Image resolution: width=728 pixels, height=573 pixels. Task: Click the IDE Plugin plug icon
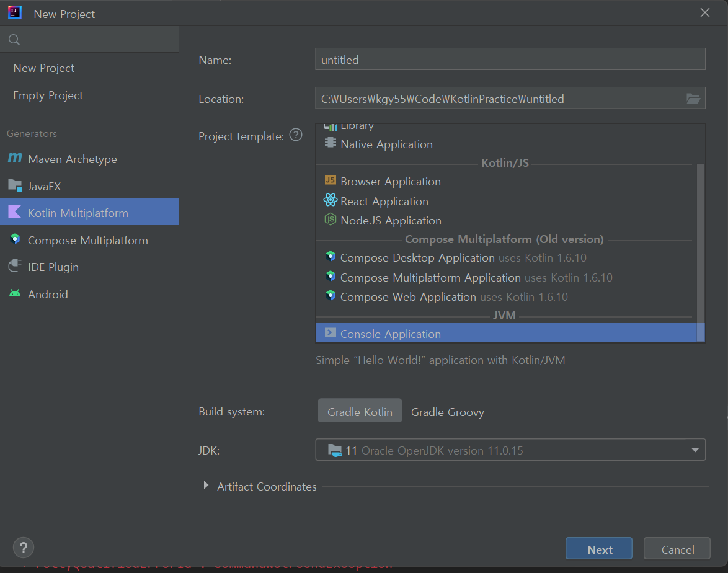pyautogui.click(x=15, y=266)
